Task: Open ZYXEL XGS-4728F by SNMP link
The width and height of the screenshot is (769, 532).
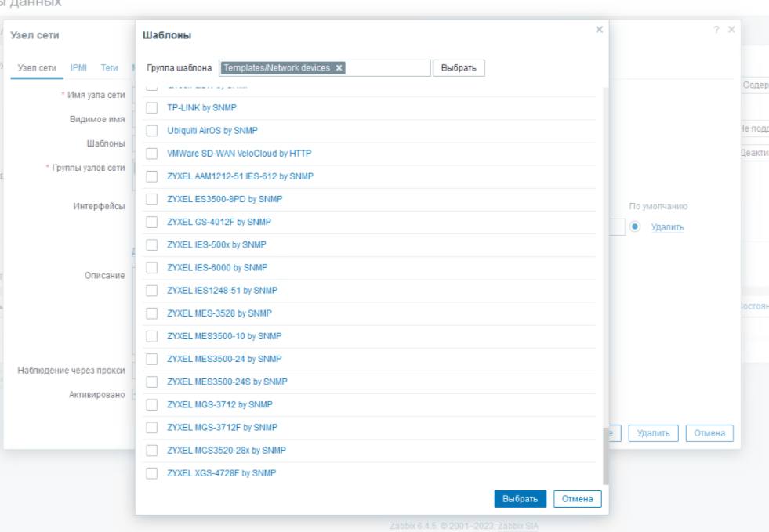Action: tap(222, 473)
